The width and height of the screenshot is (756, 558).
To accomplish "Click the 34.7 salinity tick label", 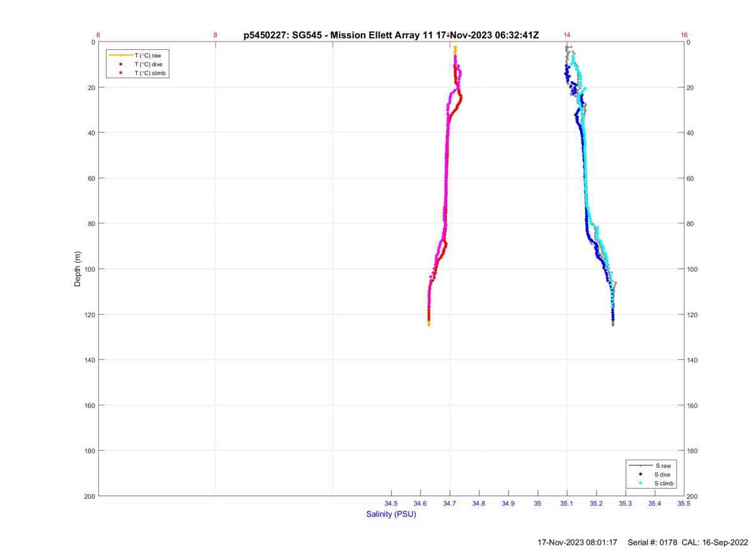I will pyautogui.click(x=450, y=503).
